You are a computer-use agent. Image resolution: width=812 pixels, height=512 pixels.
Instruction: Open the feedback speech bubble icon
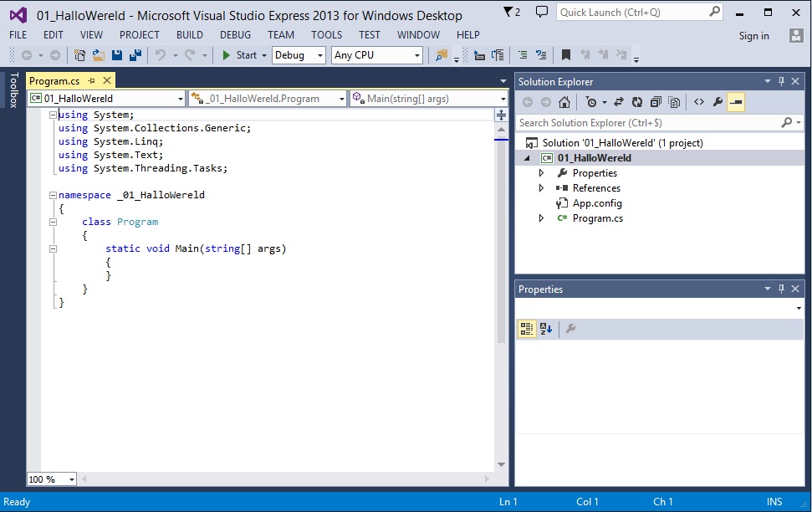tap(542, 12)
